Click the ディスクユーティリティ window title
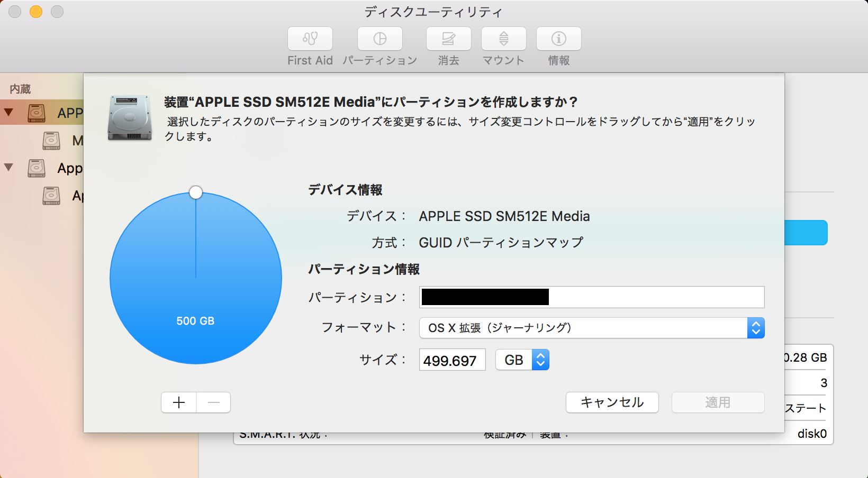 (433, 12)
